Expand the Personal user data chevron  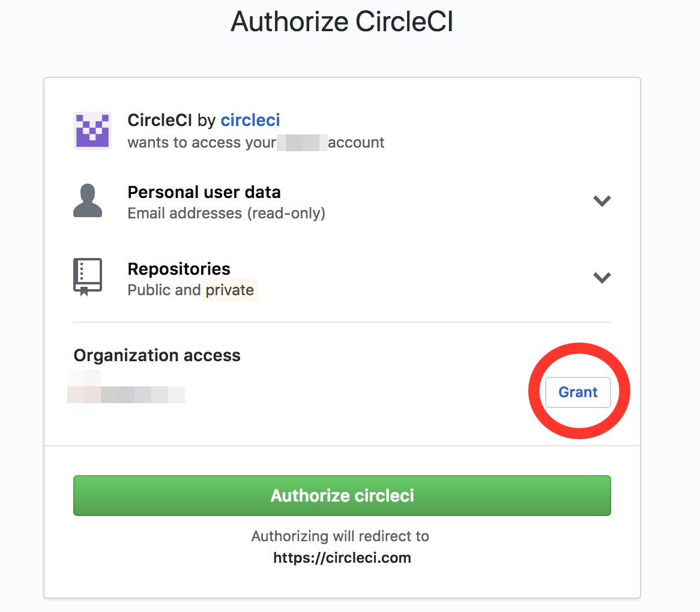point(602,201)
